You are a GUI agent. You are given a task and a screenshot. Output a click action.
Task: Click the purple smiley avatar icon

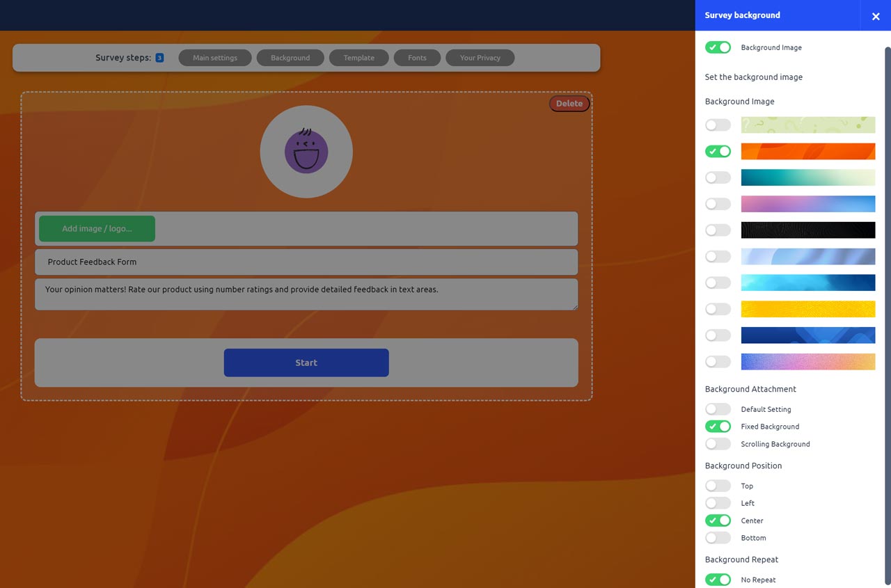point(306,151)
